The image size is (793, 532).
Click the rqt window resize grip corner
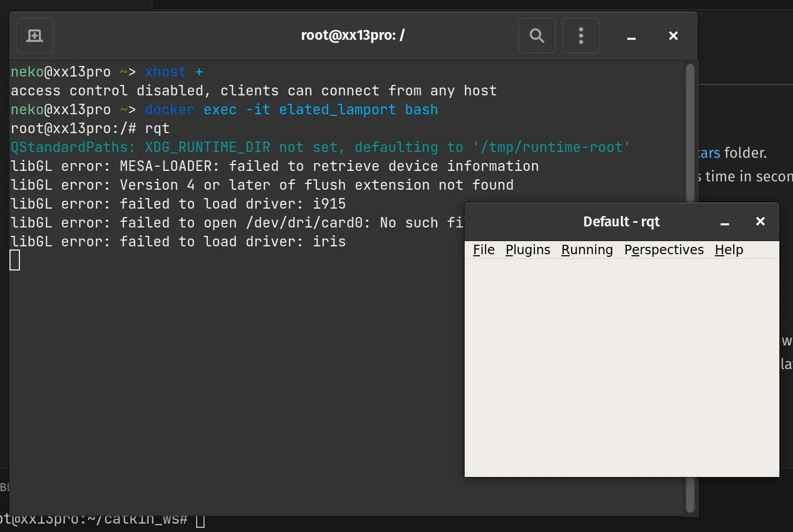[x=776, y=474]
